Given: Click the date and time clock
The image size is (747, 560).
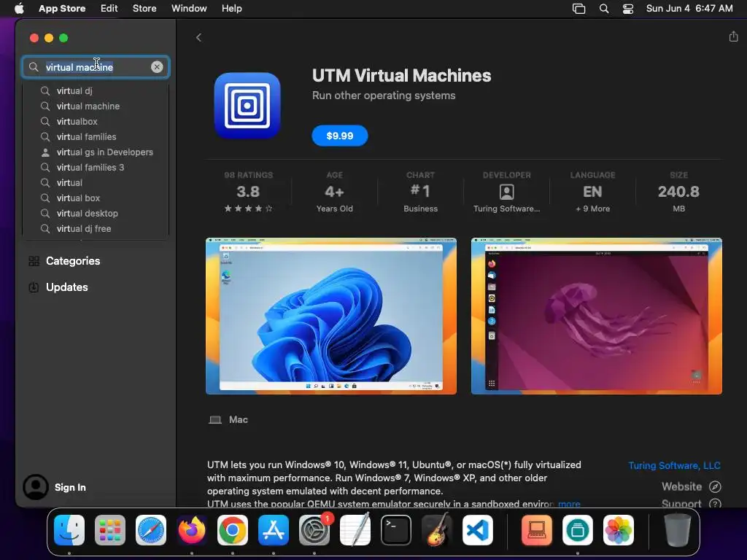Looking at the screenshot, I should click(x=689, y=8).
